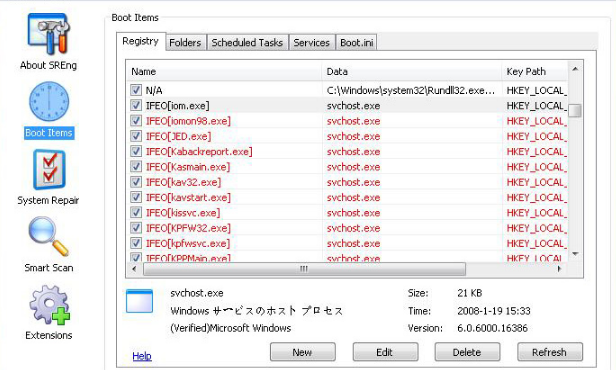Click the horizontal scroll right arrow
The width and height of the screenshot is (616, 370).
click(x=559, y=269)
